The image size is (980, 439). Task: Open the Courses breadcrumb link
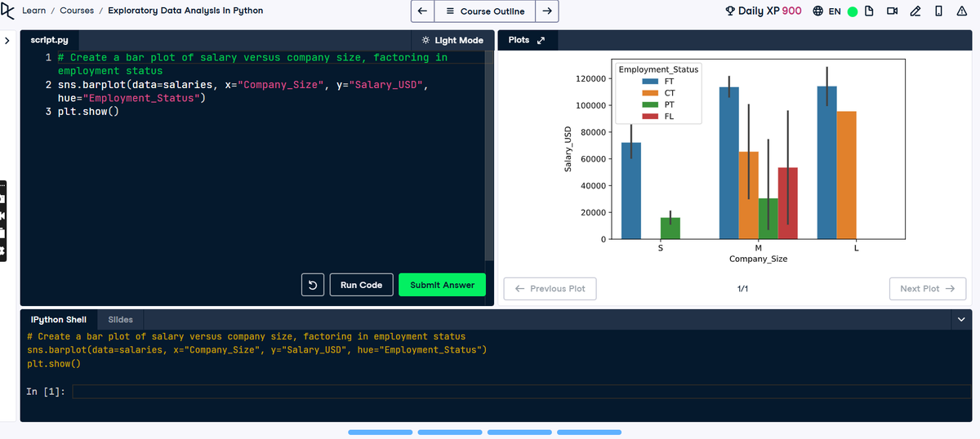[x=77, y=11]
